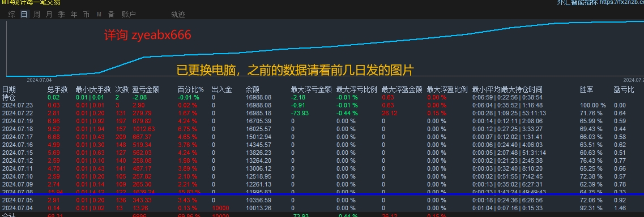This screenshot has height=217, width=644.
Task: Click profit amount 679.82
Action: pyautogui.click(x=142, y=121)
